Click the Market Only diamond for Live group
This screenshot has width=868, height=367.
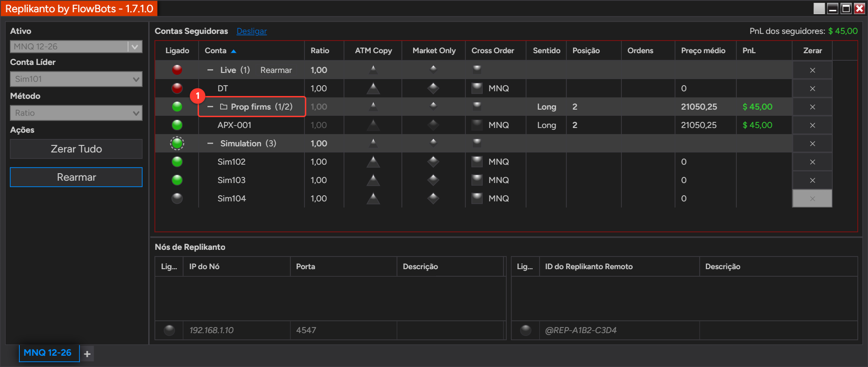433,69
